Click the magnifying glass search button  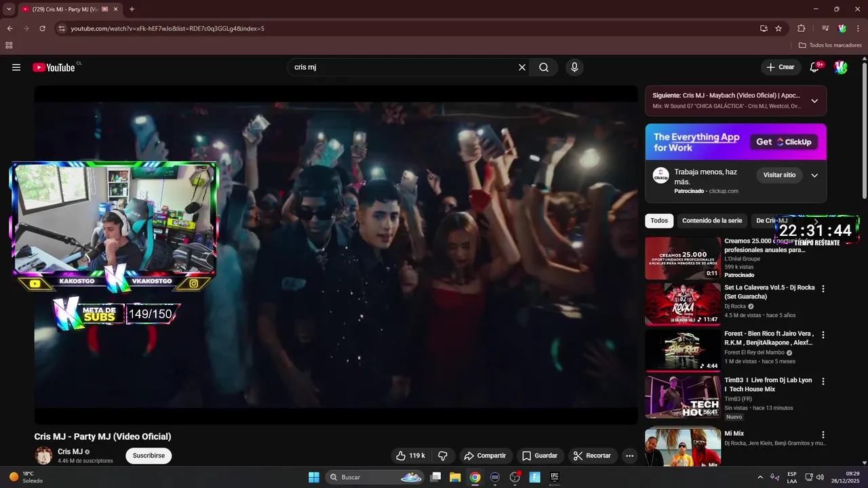point(544,67)
